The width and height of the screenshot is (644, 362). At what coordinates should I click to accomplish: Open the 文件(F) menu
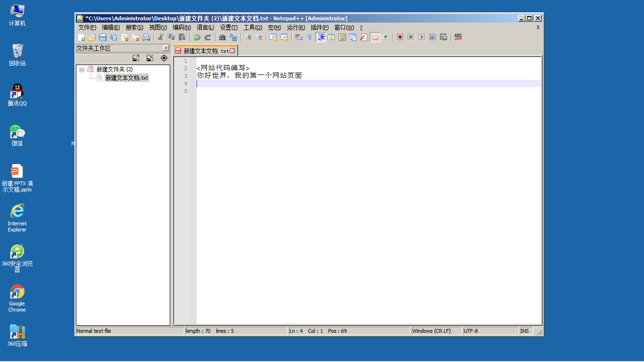[x=87, y=27]
